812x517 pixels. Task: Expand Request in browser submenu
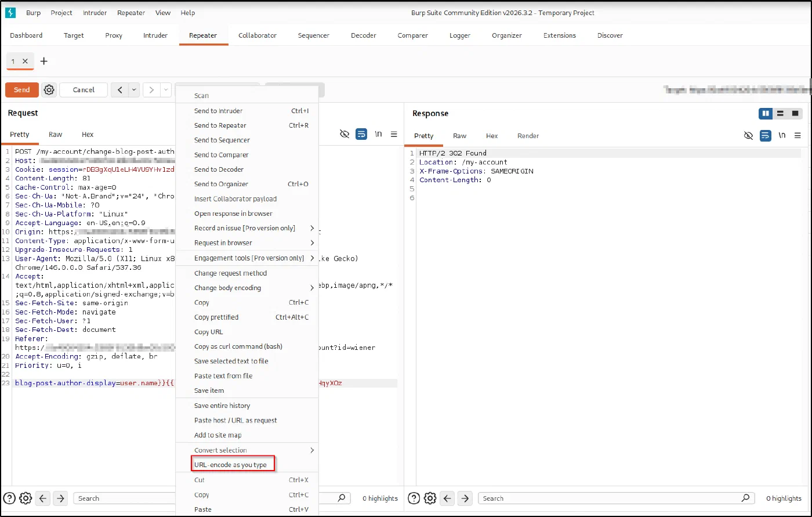pos(313,243)
